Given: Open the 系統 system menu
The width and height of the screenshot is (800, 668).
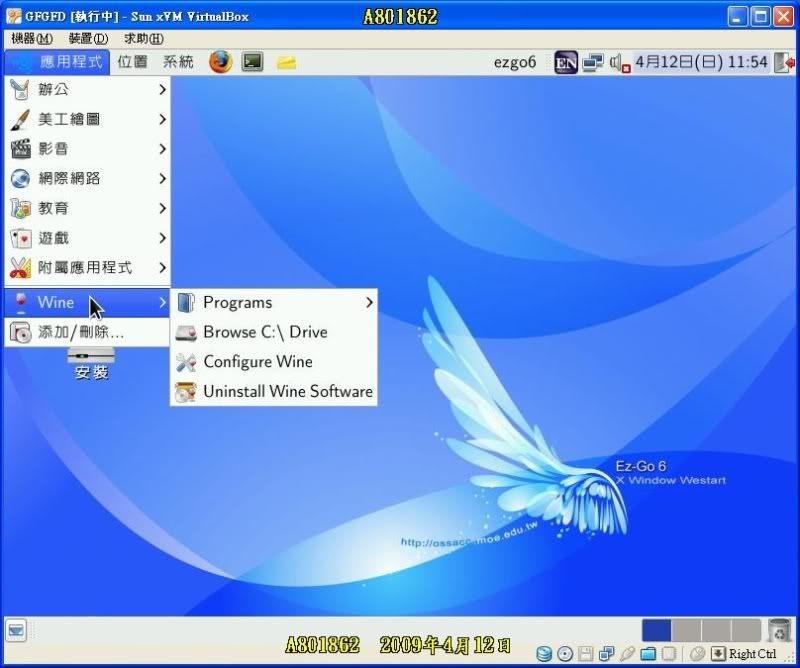Looking at the screenshot, I should click(x=178, y=62).
